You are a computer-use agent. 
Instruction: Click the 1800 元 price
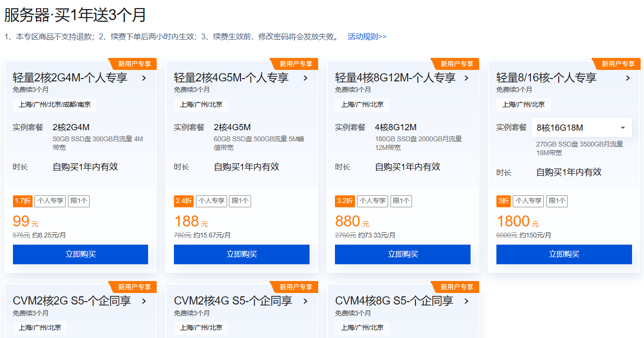click(x=518, y=221)
